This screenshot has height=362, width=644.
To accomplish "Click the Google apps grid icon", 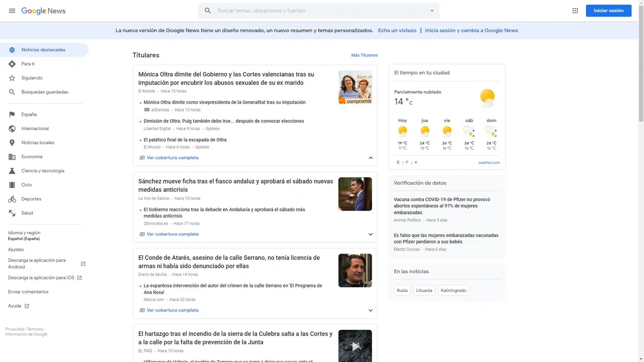I will tap(575, 10).
